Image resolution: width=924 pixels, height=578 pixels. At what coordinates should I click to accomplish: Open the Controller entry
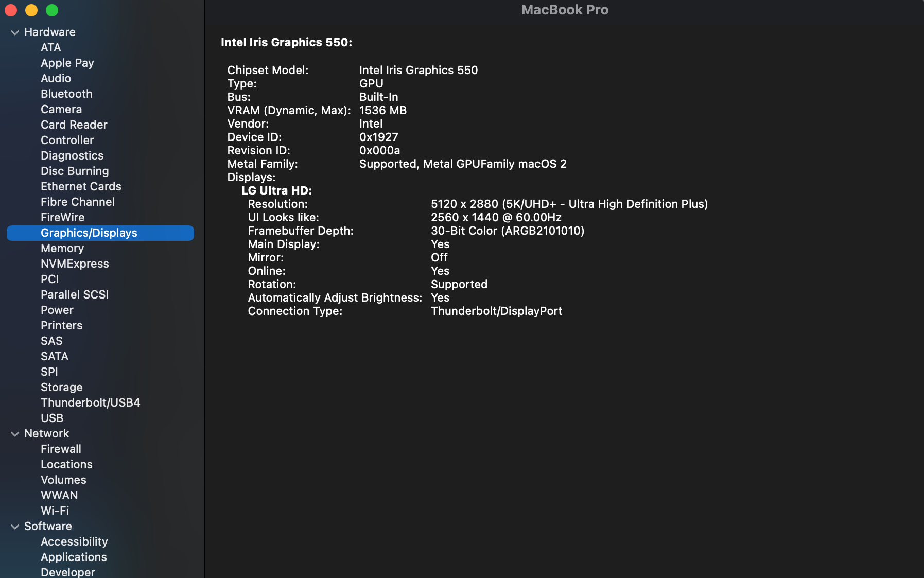click(x=67, y=140)
